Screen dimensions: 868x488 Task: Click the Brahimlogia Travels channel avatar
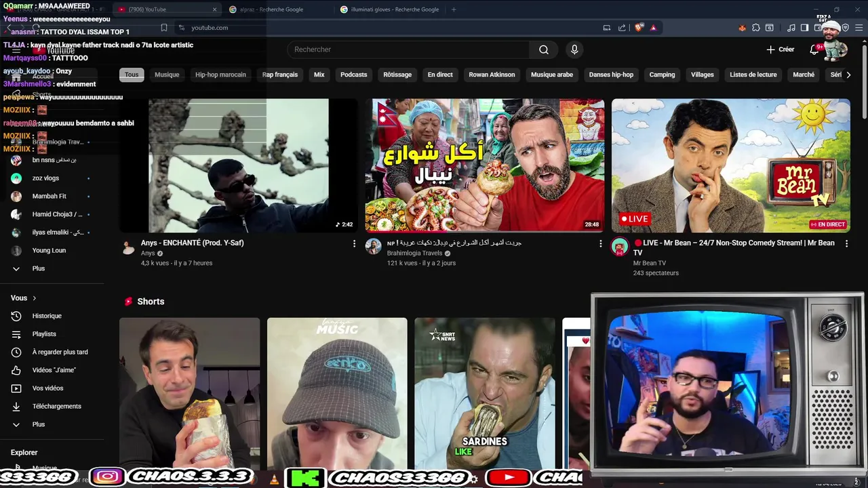click(374, 247)
